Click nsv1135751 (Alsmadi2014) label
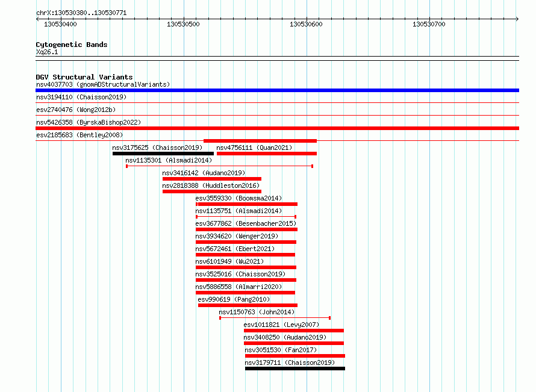Viewport: 536px width, 392px height. [x=238, y=211]
